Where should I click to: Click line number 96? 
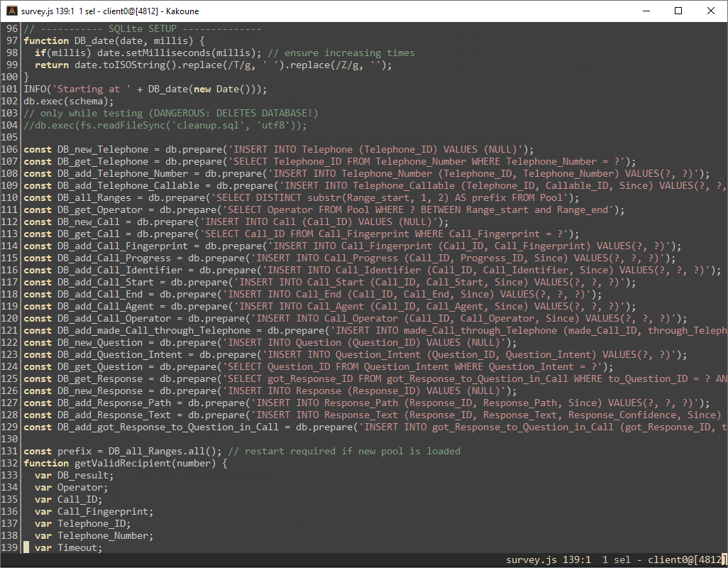pos(12,29)
